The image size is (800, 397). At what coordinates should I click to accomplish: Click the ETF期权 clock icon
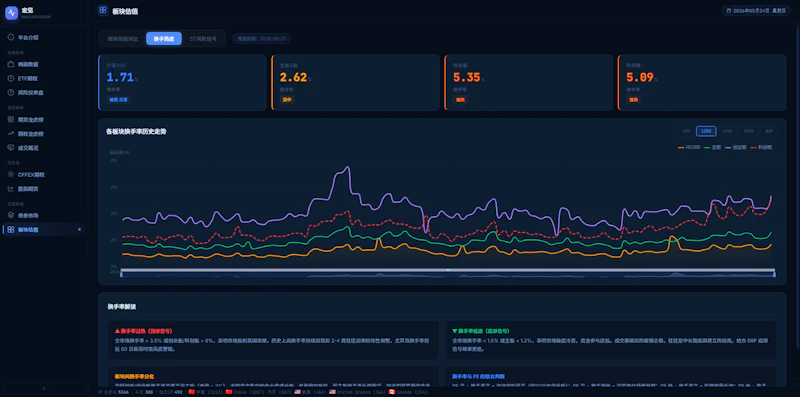click(11, 79)
